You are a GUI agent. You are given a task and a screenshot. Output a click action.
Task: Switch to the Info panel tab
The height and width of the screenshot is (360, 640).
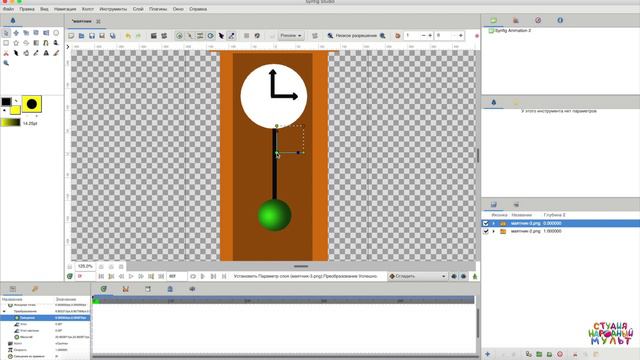click(x=560, y=20)
